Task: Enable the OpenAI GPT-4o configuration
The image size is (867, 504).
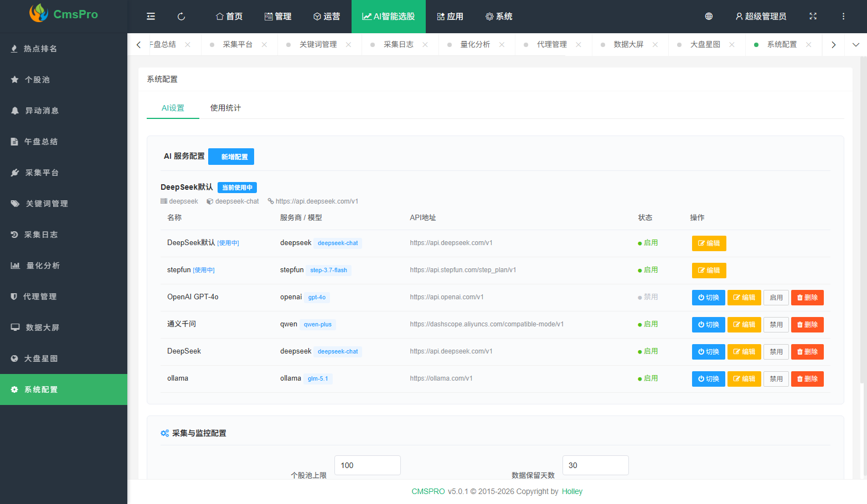Action: click(x=776, y=298)
